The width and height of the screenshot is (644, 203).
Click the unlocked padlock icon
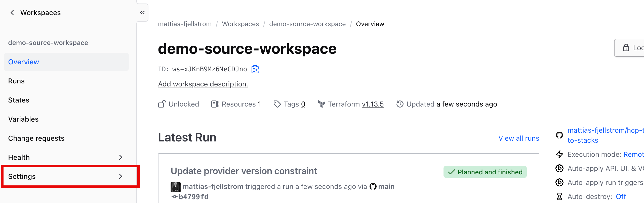[x=162, y=104]
